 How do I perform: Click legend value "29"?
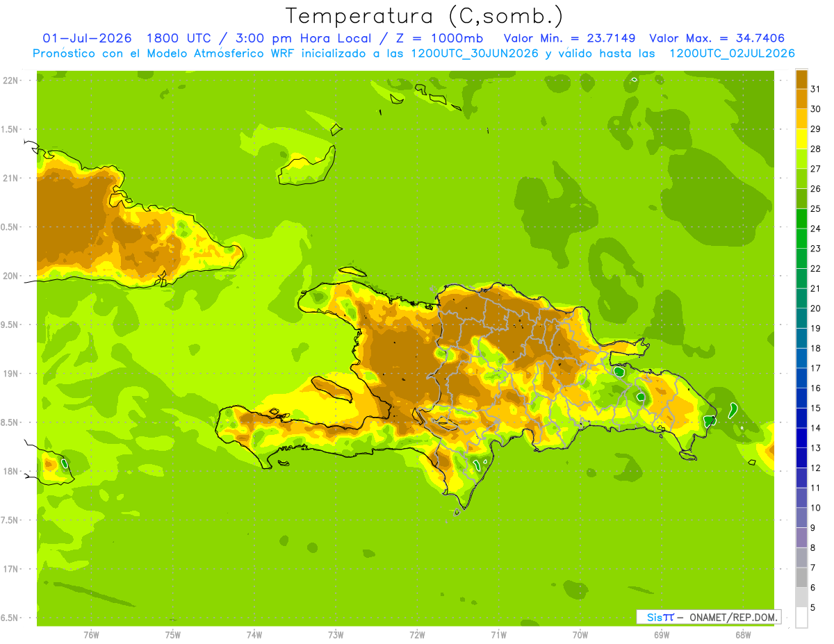[815, 129]
